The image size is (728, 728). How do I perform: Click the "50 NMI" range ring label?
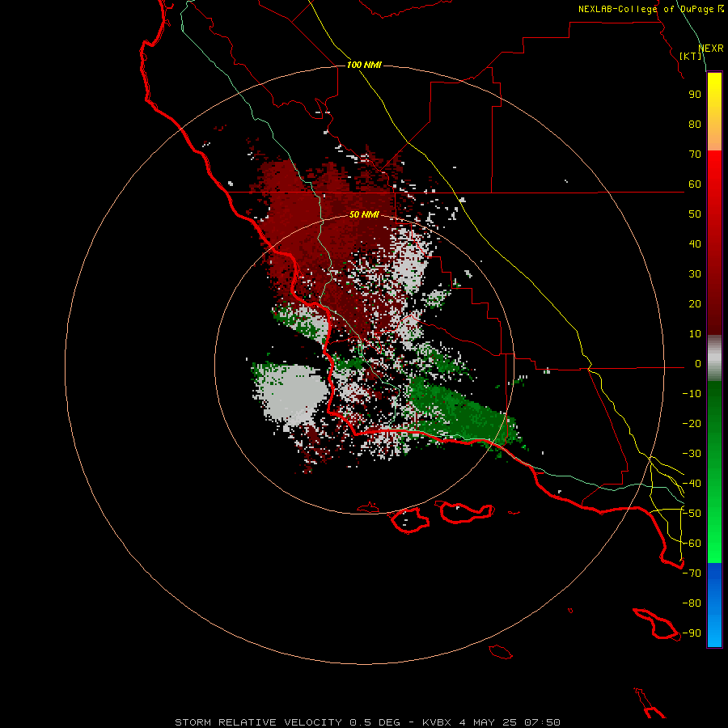(364, 214)
